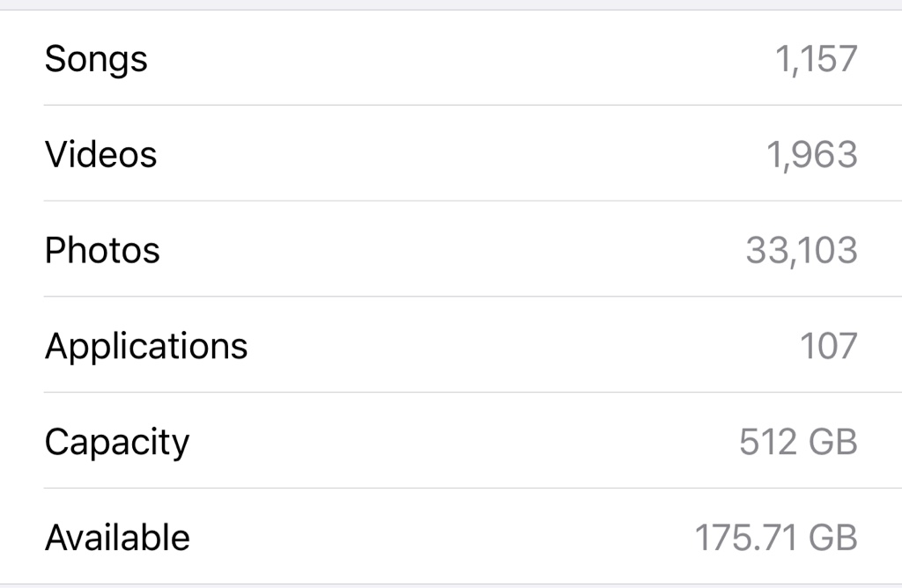
Task: Click the divider line between Songs and Videos
Action: pos(473,105)
